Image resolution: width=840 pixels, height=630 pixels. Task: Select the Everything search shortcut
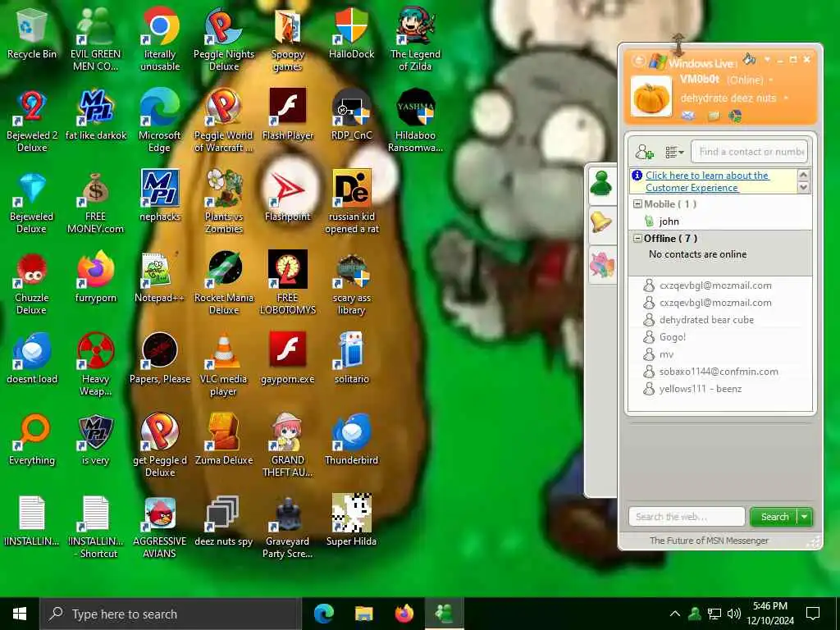pyautogui.click(x=32, y=440)
